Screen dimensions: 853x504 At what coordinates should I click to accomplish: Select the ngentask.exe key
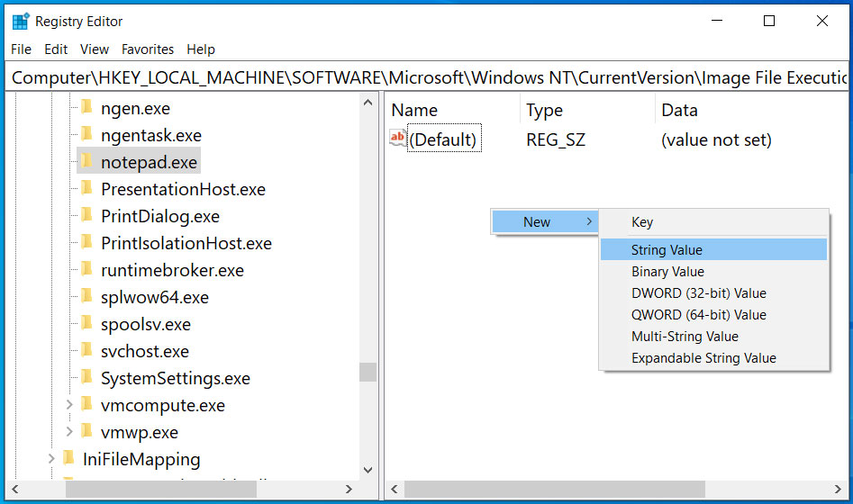click(x=151, y=135)
